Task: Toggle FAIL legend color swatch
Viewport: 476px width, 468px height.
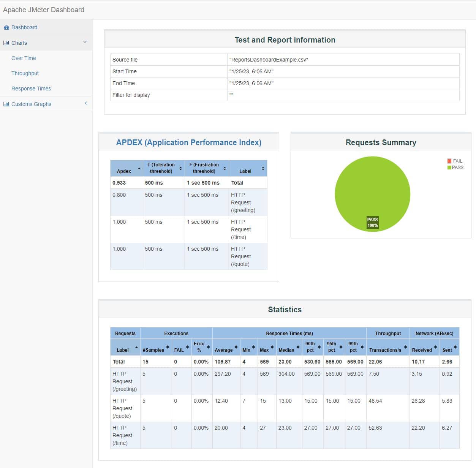Action: pos(449,161)
